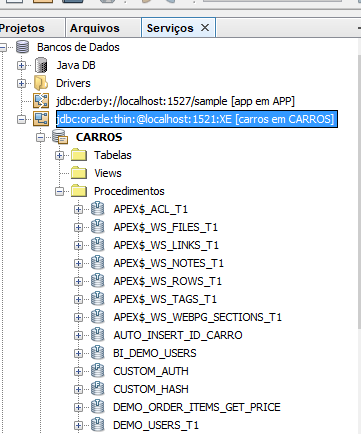The height and width of the screenshot is (434, 361).
Task: Select the jdbc:derby sample connection row
Action: pos(175,101)
